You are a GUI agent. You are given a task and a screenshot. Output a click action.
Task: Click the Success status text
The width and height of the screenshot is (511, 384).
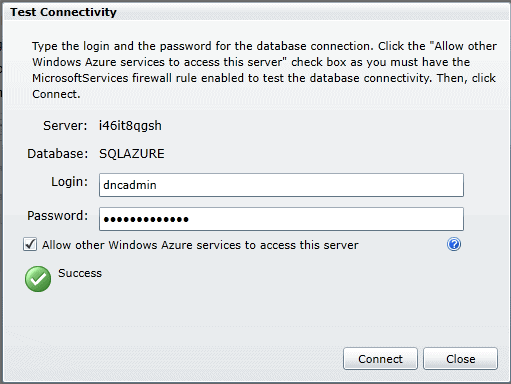pos(80,273)
